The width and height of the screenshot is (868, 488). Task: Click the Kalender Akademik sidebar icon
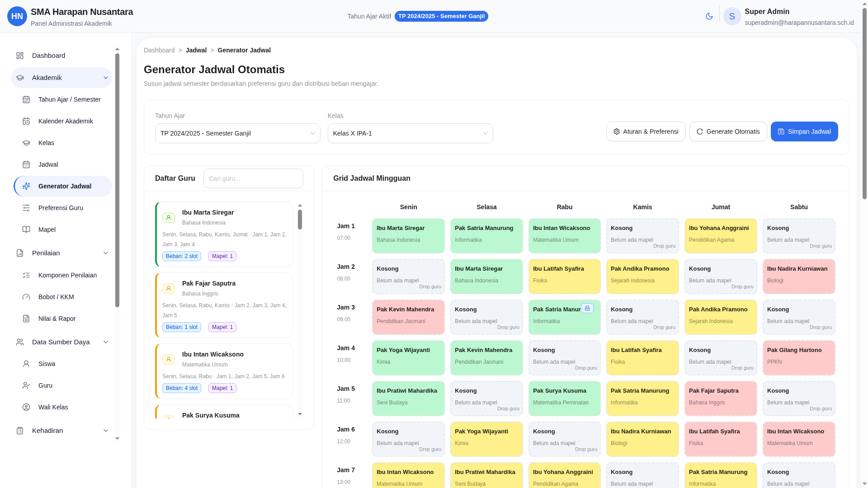(x=26, y=121)
